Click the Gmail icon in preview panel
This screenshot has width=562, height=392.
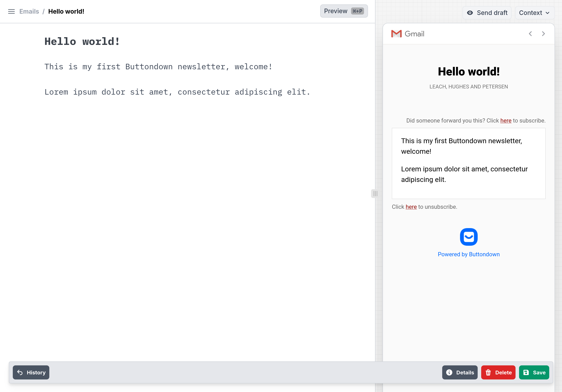click(x=396, y=34)
